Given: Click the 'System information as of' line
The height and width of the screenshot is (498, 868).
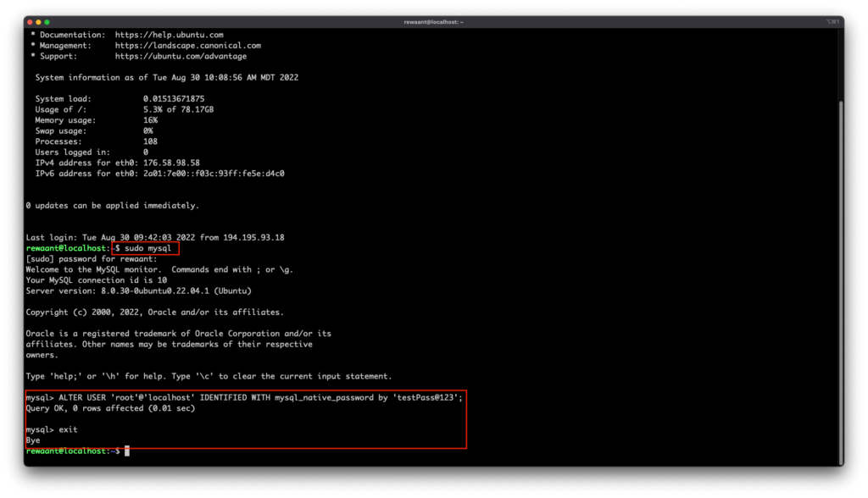Looking at the screenshot, I should [x=167, y=77].
